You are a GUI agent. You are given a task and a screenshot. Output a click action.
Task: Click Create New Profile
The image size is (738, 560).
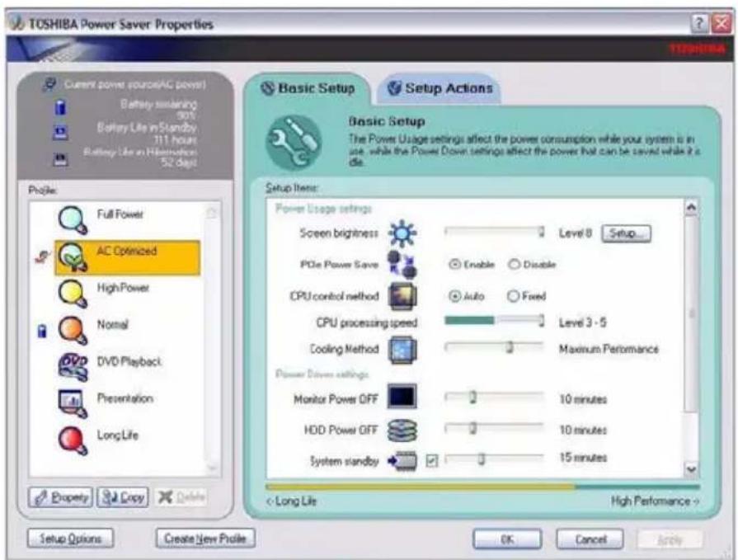205,539
